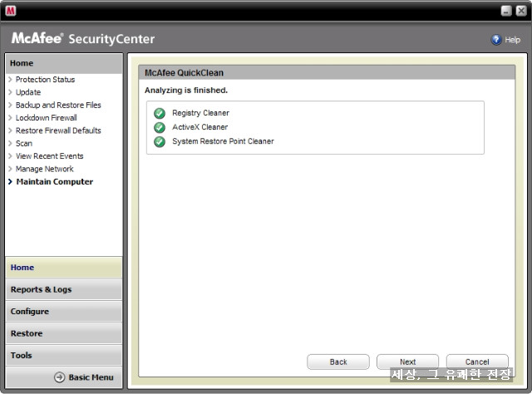Open Protection Status

coord(45,80)
